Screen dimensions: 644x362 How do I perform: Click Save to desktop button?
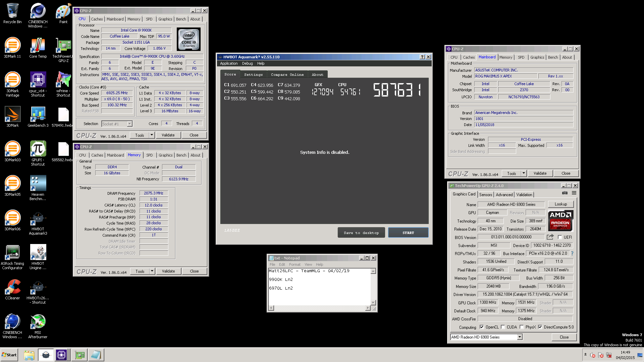tap(361, 233)
